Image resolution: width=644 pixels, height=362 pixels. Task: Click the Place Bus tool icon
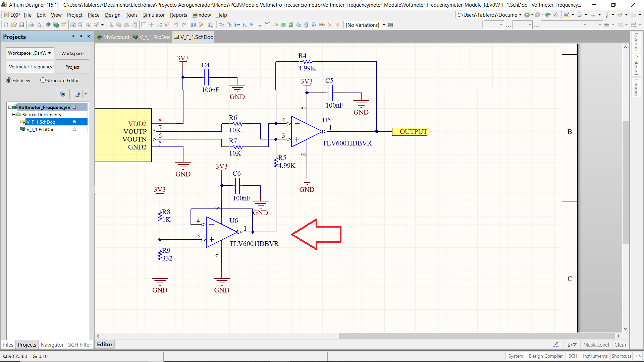229,25
